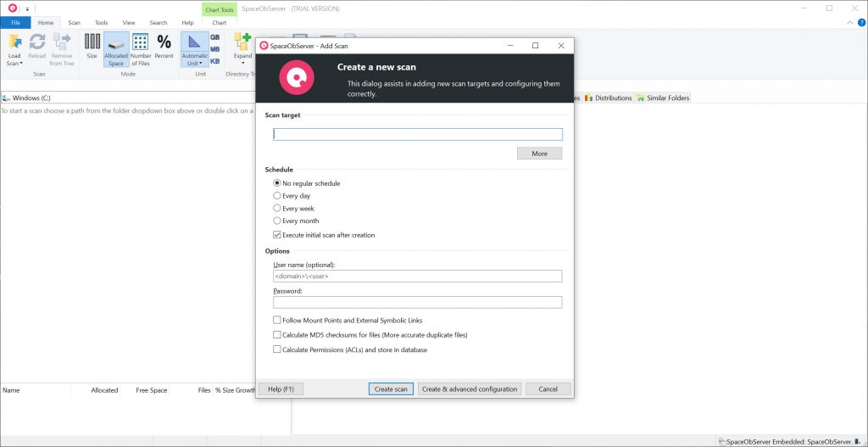Open the Expand dropdown arrow
The height and width of the screenshot is (447, 868).
242,63
